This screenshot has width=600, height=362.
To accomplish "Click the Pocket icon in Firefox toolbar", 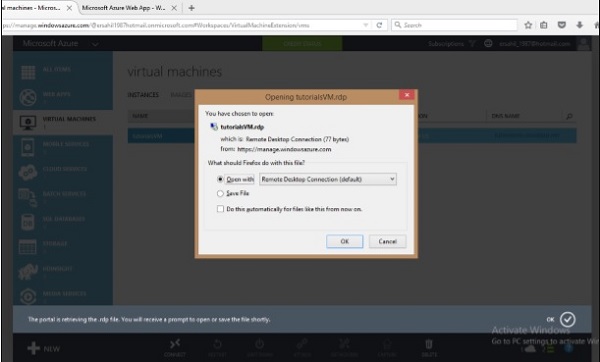I will tap(561, 25).
